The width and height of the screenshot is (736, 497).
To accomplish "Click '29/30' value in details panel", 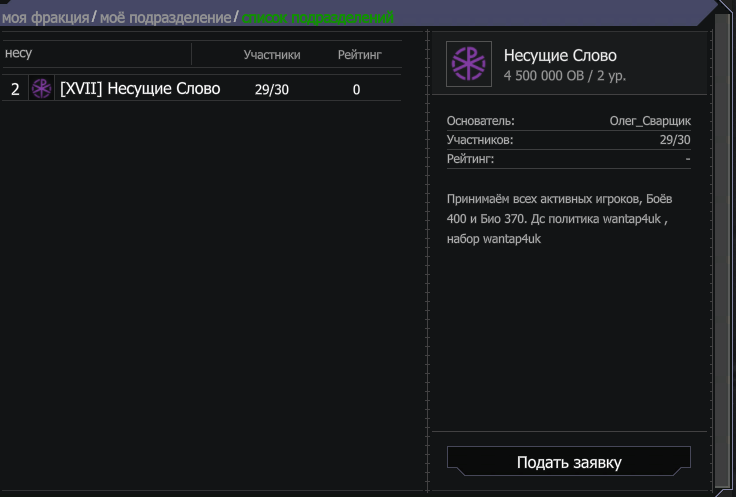I will pyautogui.click(x=675, y=140).
